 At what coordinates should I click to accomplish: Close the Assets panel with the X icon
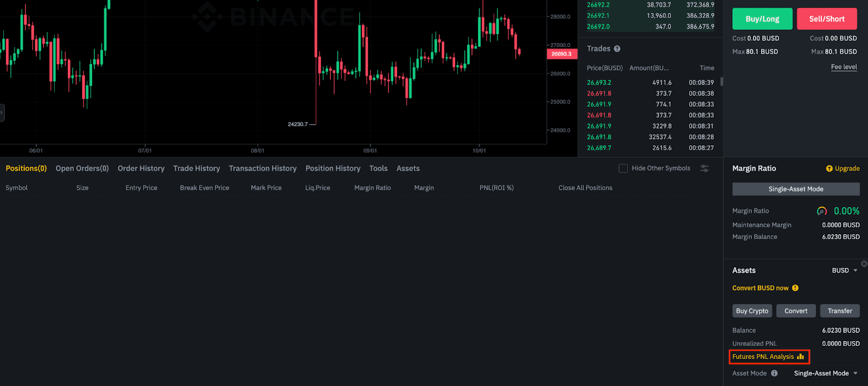click(864, 264)
